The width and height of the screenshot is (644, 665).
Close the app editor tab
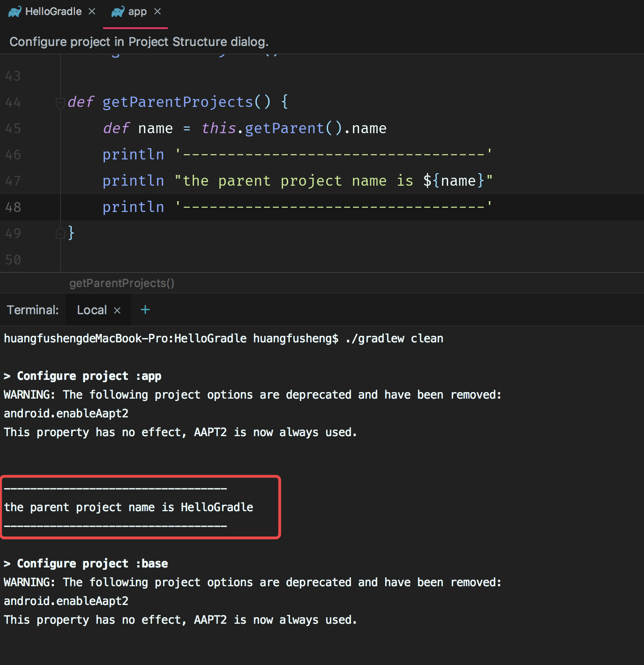(157, 11)
